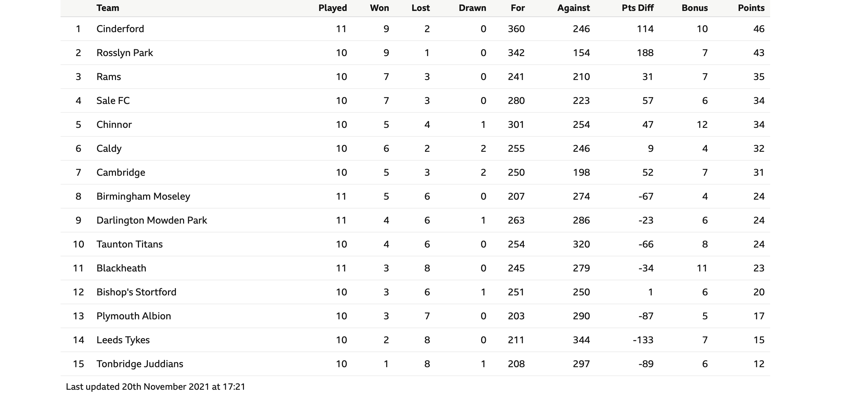Screen dimensions: 868x400
Task: Select the Drawn column header
Action: pos(472,8)
